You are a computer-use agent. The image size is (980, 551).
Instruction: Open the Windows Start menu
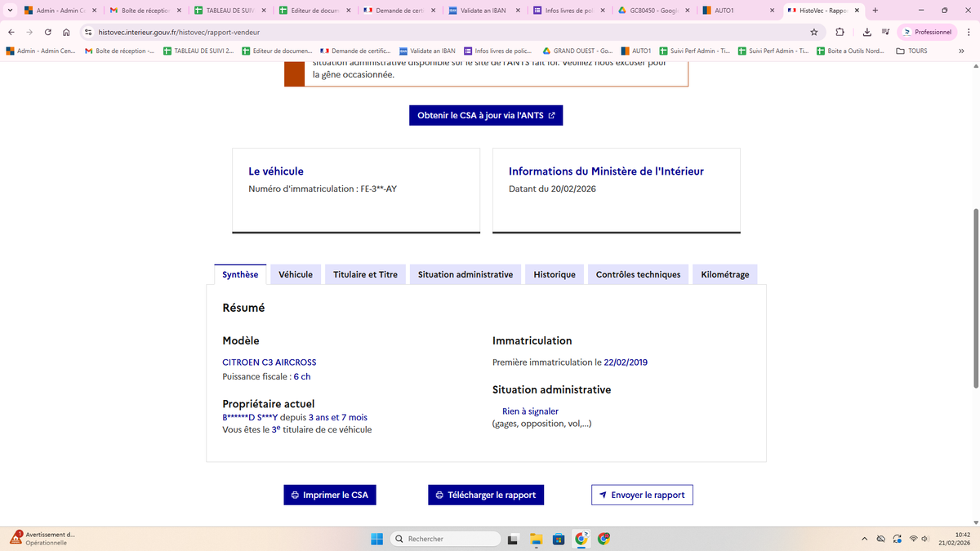click(376, 539)
